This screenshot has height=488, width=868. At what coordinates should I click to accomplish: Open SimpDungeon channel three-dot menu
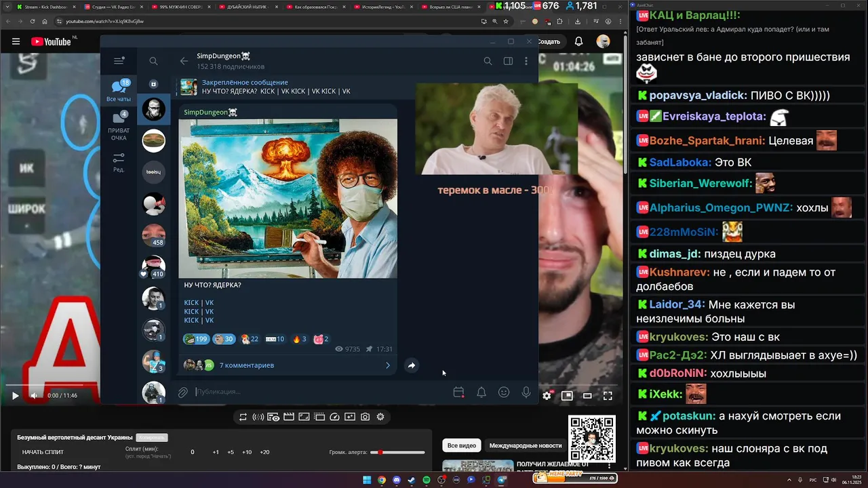tap(526, 61)
